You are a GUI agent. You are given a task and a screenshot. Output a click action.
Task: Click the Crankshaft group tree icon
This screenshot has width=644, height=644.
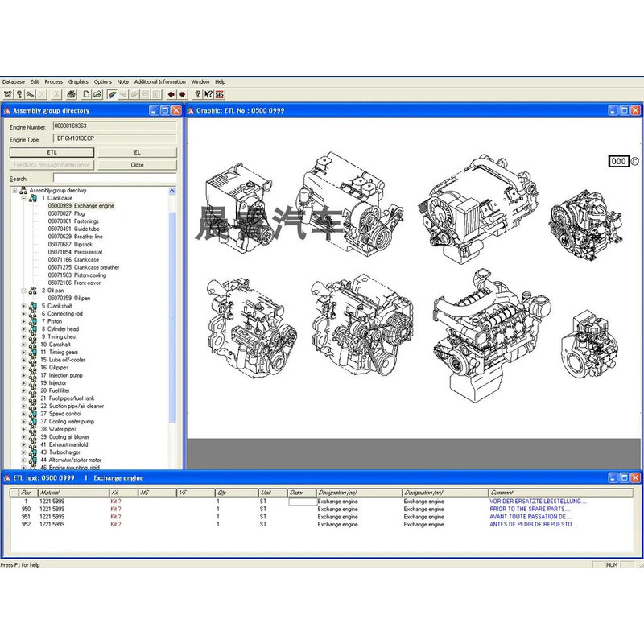coord(33,306)
